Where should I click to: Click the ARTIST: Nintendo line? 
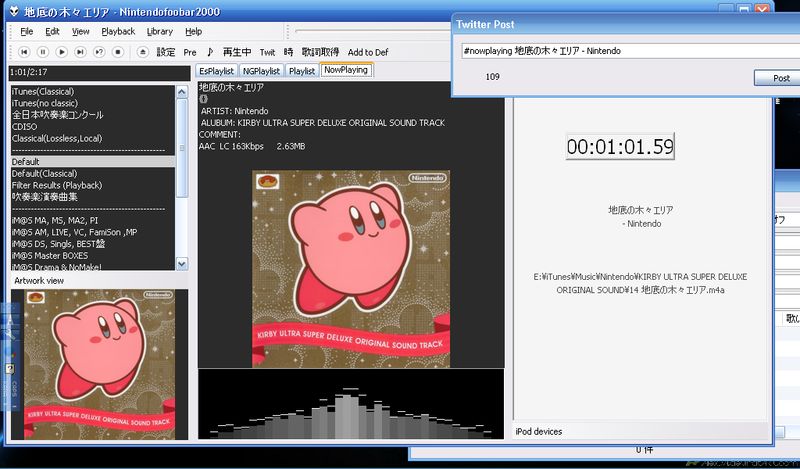[x=234, y=111]
